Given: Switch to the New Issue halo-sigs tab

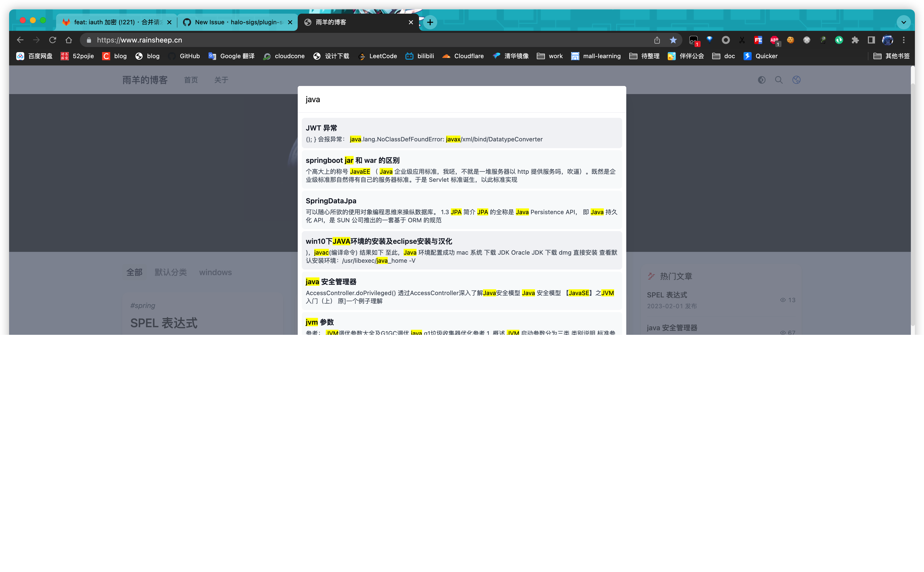Looking at the screenshot, I should click(237, 22).
